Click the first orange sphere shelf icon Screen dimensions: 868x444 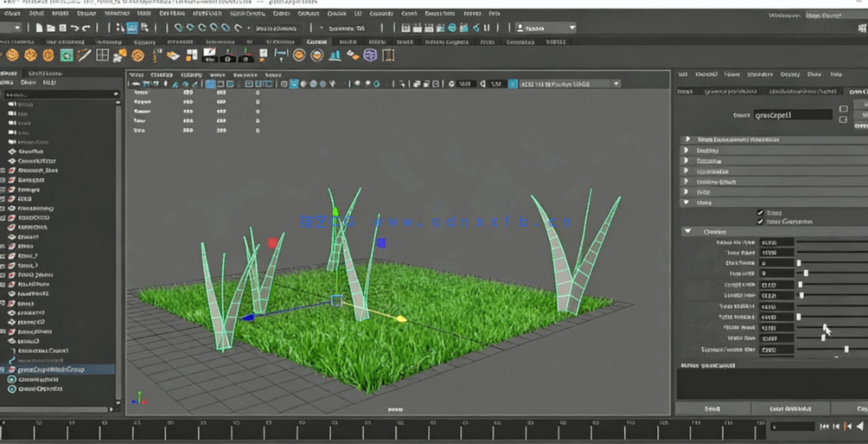point(12,55)
